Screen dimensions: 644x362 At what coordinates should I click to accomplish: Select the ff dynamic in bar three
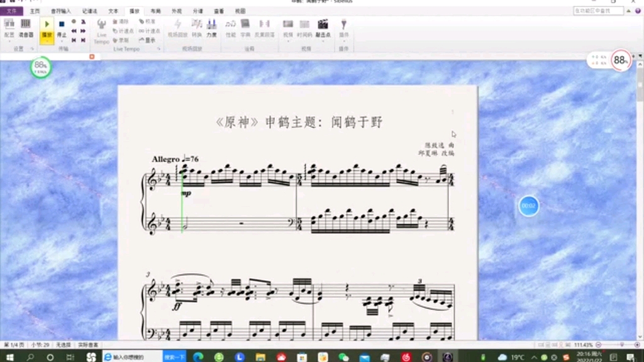pyautogui.click(x=177, y=306)
